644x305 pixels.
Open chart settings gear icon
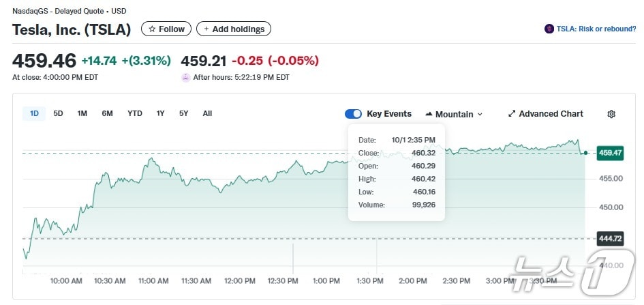(611, 114)
